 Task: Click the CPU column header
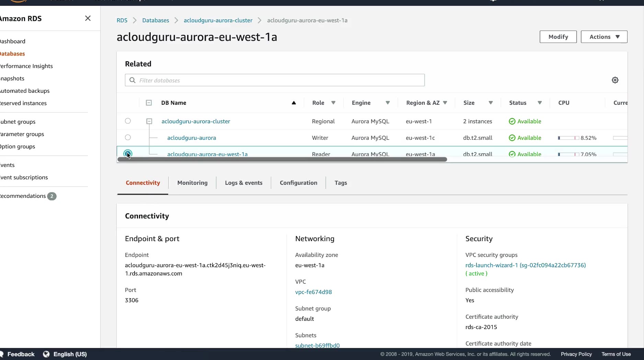click(564, 103)
